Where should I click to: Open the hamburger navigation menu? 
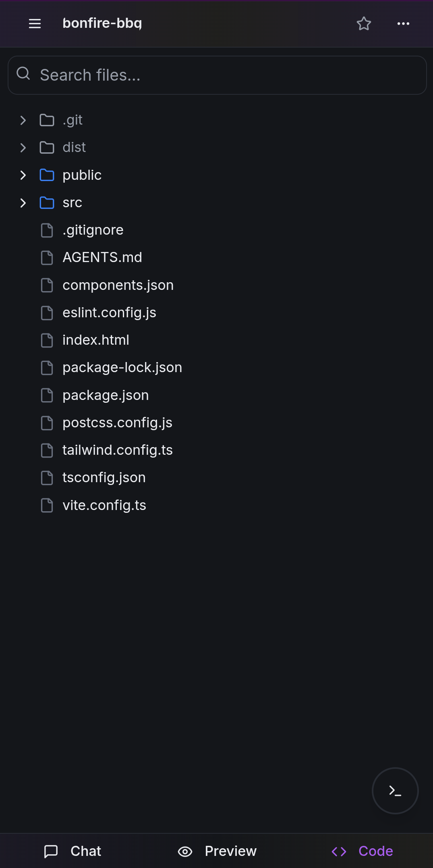(x=35, y=23)
